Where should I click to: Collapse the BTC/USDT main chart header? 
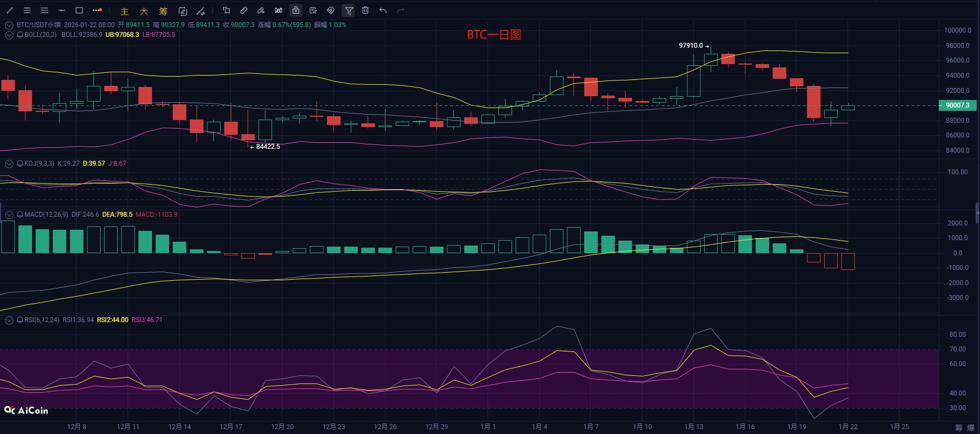(x=9, y=25)
